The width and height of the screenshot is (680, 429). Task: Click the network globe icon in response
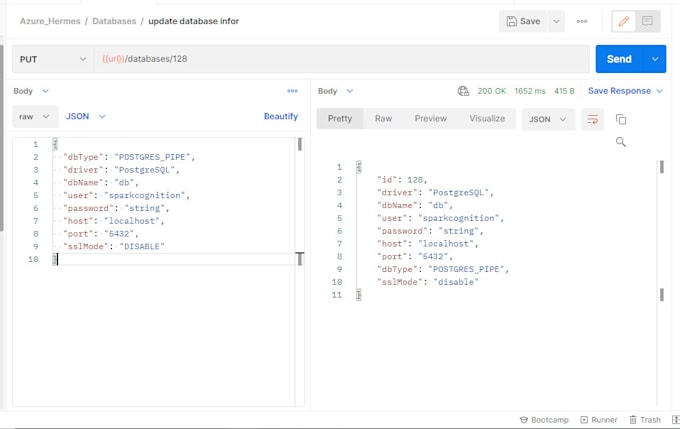[463, 91]
